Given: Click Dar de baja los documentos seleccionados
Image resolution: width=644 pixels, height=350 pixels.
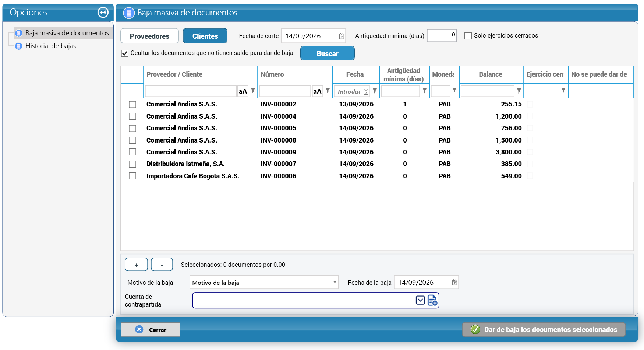Looking at the screenshot, I should tap(544, 330).
